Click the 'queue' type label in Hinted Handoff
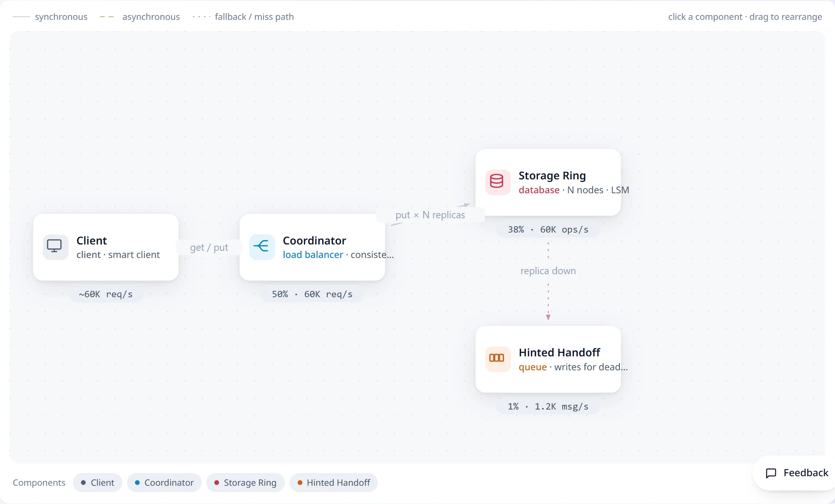This screenshot has width=835, height=504. point(533,367)
